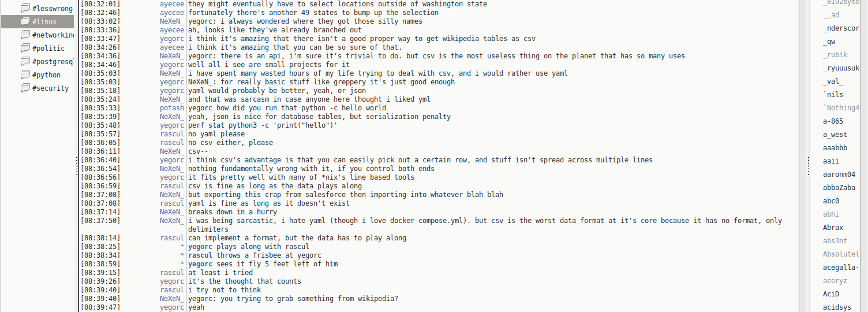
Task: Select the nick Abrax in the user list
Action: pyautogui.click(x=833, y=228)
